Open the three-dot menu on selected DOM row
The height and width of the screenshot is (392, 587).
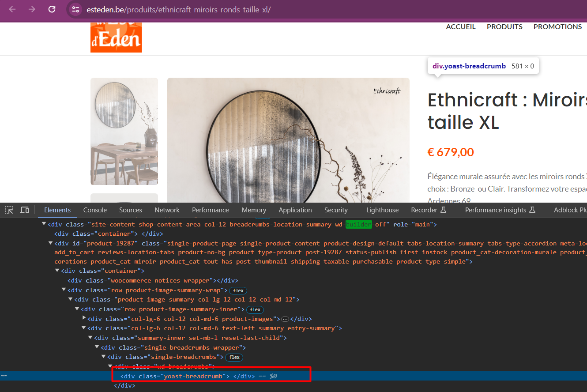point(4,376)
